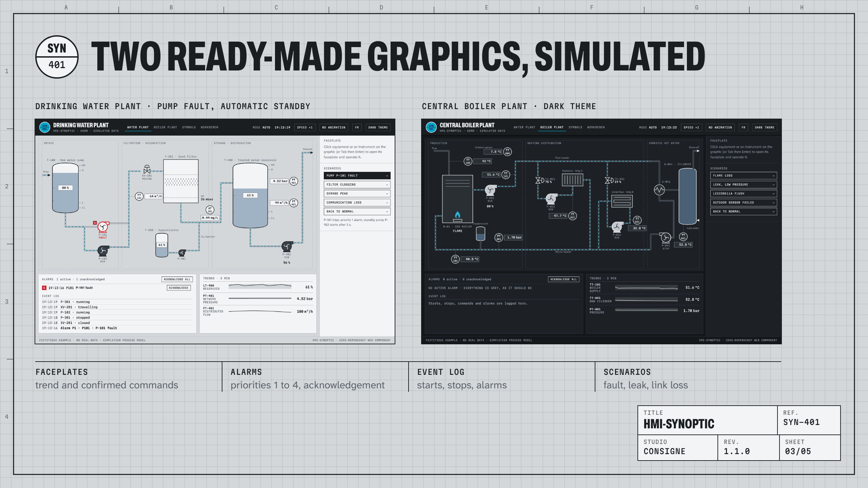Toggle DARK THEME in boiler plant window
Image resolution: width=868 pixels, height=488 pixels.
coord(765,127)
